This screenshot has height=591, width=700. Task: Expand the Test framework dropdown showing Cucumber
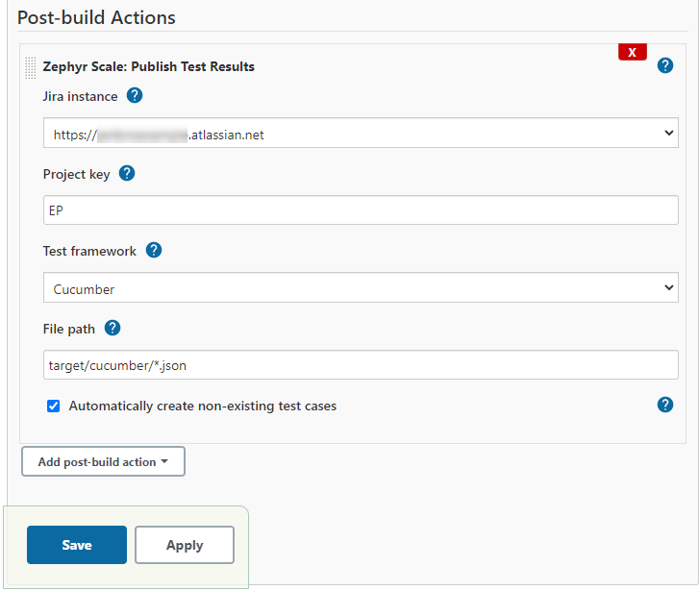click(361, 288)
